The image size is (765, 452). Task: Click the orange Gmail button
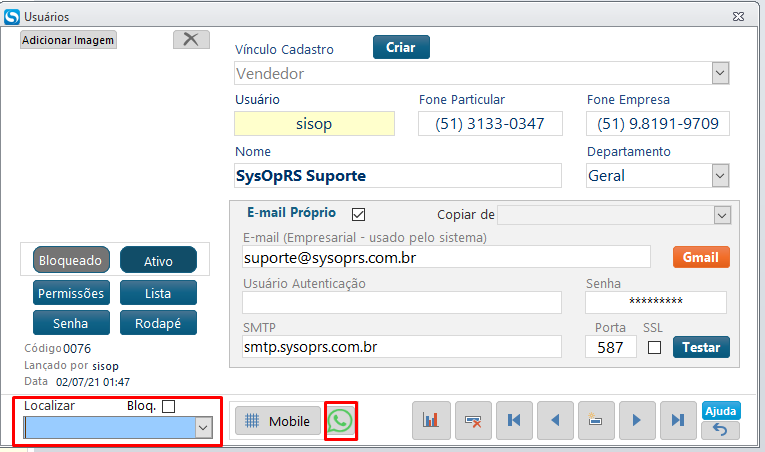pos(700,257)
